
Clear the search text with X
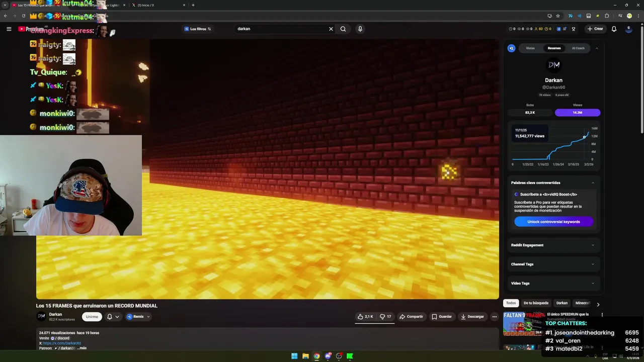pyautogui.click(x=331, y=29)
